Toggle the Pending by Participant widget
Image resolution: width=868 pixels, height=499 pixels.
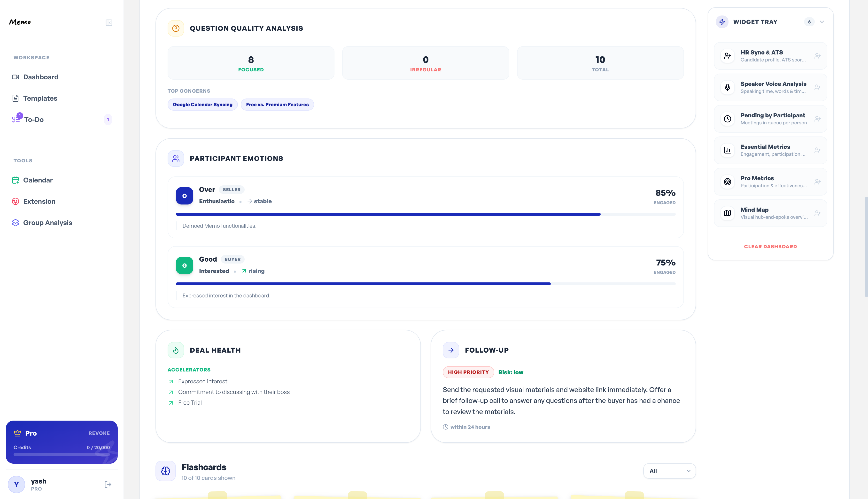click(x=817, y=119)
